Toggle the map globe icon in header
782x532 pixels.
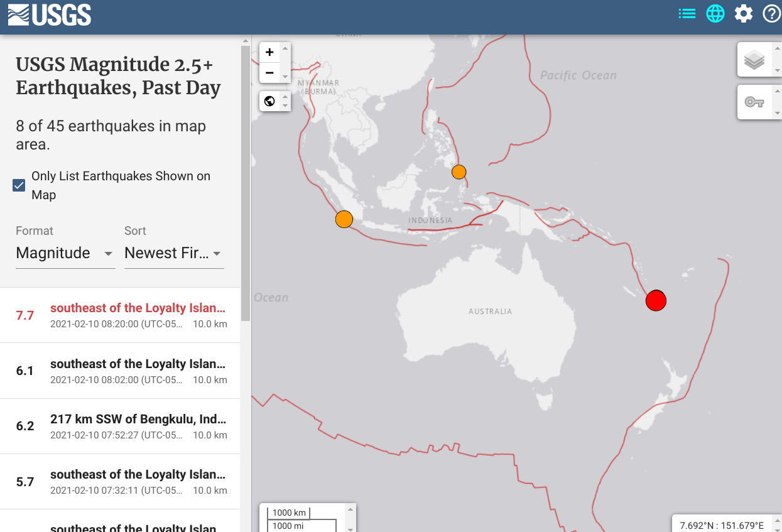pyautogui.click(x=715, y=14)
